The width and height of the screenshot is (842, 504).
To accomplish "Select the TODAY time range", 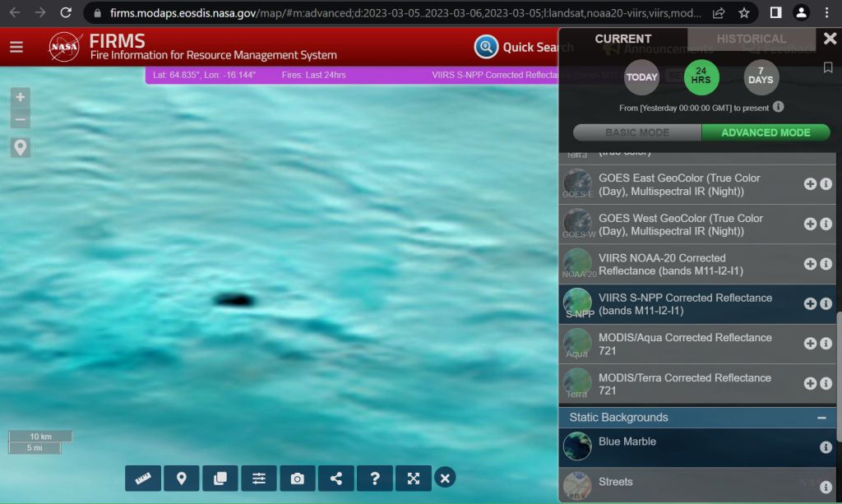I will tap(641, 78).
